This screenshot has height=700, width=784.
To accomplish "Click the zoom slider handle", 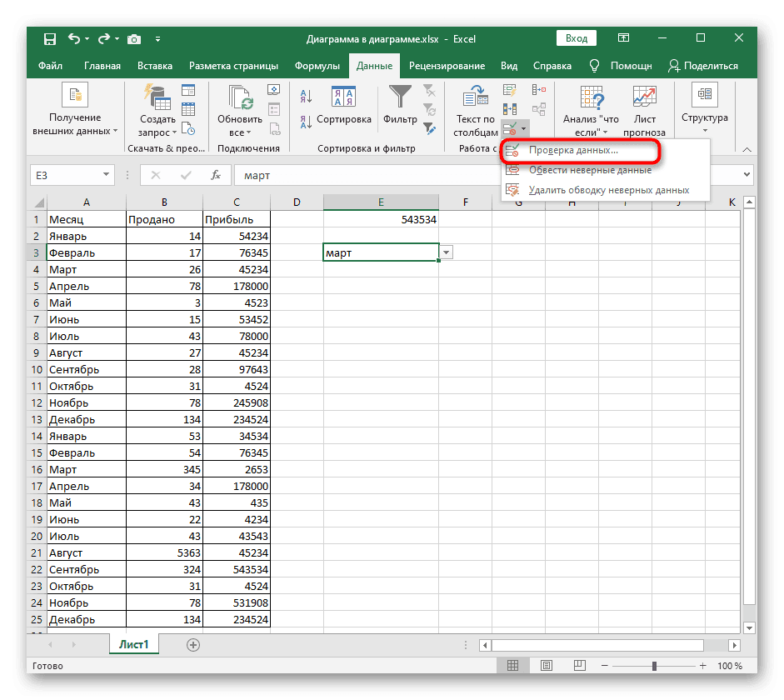I will [x=657, y=666].
